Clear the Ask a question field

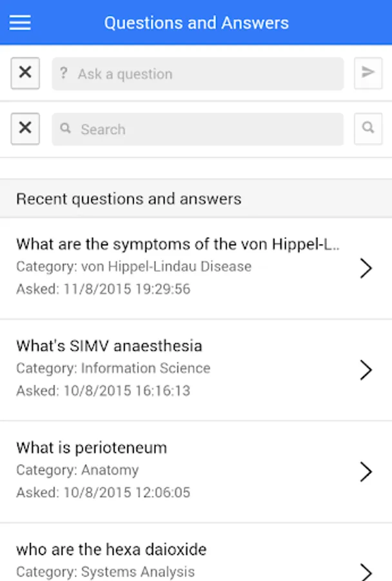25,73
